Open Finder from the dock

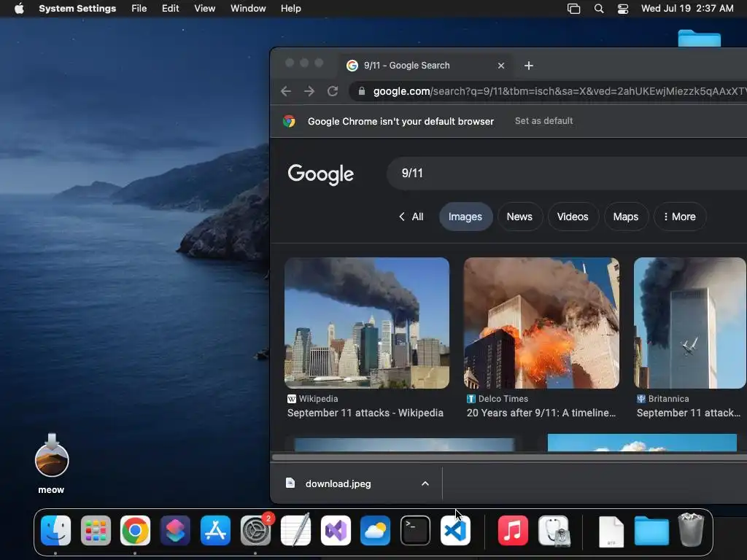click(55, 530)
